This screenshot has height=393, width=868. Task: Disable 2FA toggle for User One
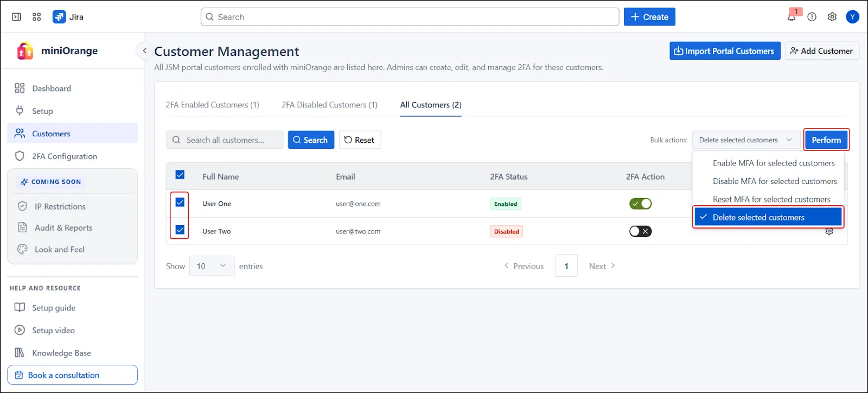[x=640, y=204]
